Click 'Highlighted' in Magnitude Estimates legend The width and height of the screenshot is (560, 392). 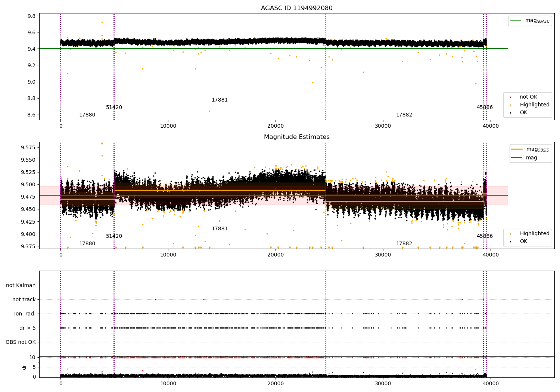point(534,234)
